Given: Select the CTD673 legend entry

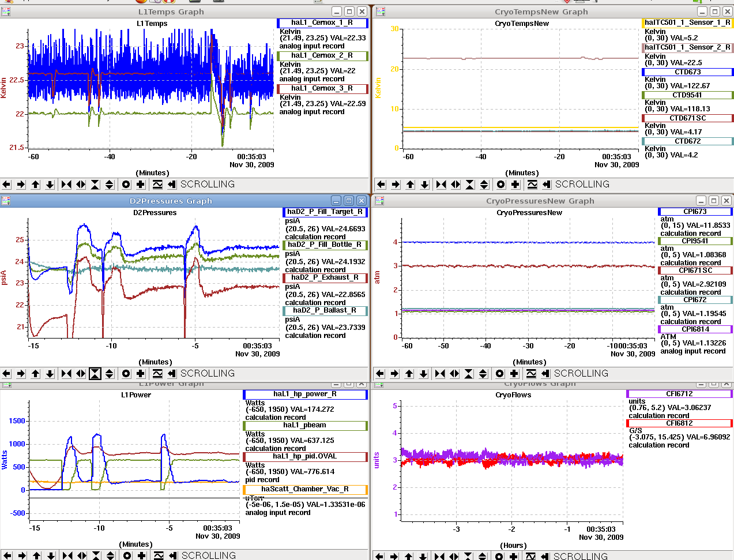Looking at the screenshot, I should (687, 73).
